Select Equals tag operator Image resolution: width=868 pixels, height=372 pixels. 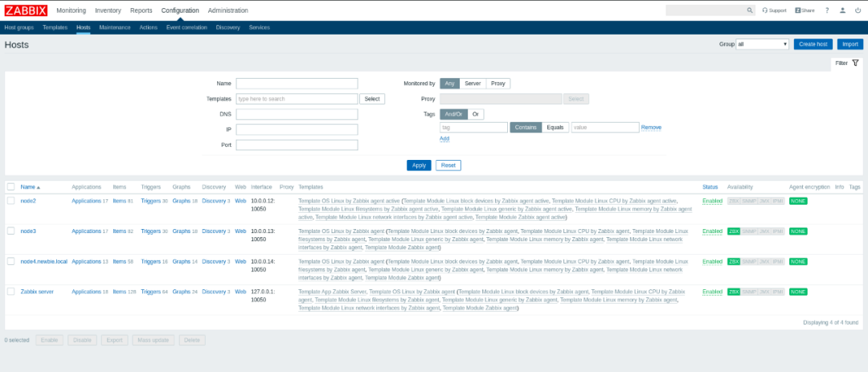pyautogui.click(x=555, y=127)
